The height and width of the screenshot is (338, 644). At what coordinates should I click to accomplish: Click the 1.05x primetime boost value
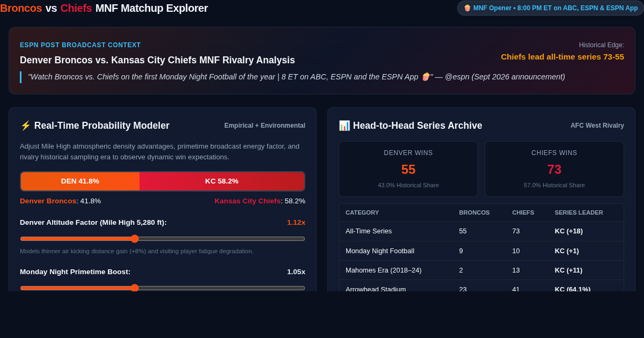(296, 272)
